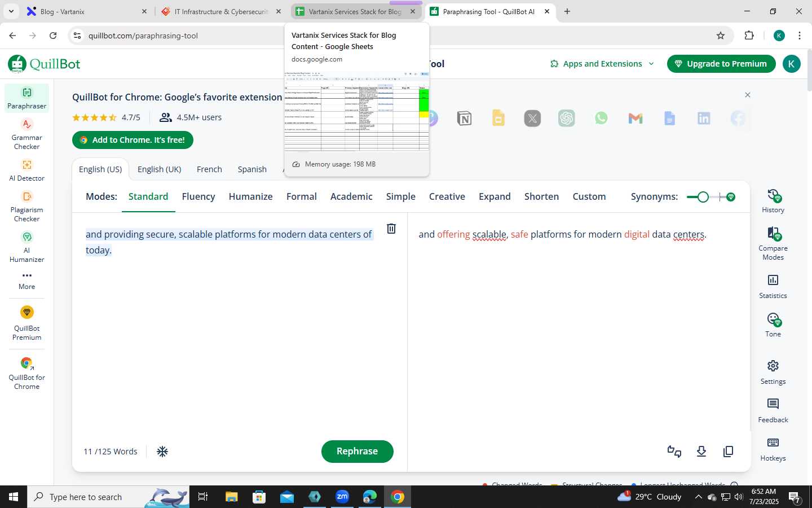Click the freeze words snowflake icon

point(162,452)
